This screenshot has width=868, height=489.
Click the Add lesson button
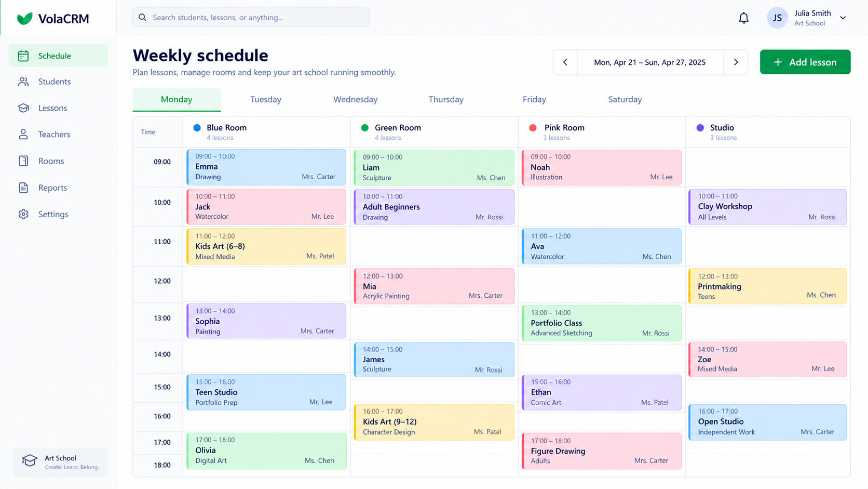click(805, 62)
